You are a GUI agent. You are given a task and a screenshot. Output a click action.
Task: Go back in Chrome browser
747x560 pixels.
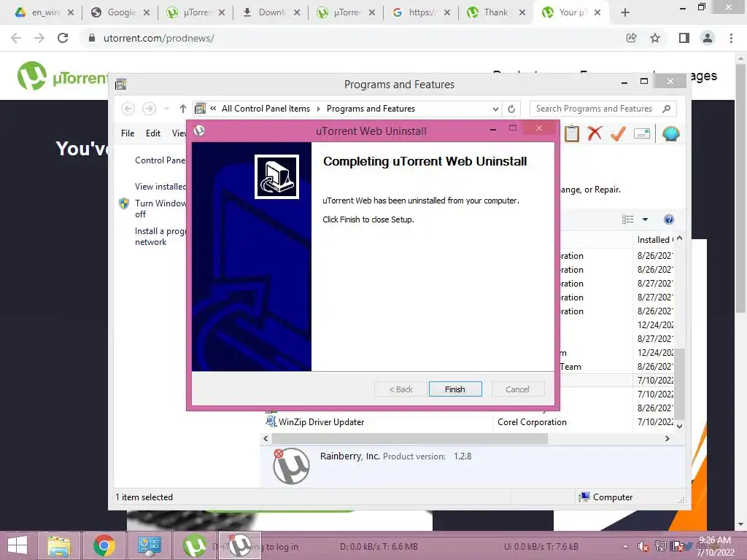pos(16,38)
